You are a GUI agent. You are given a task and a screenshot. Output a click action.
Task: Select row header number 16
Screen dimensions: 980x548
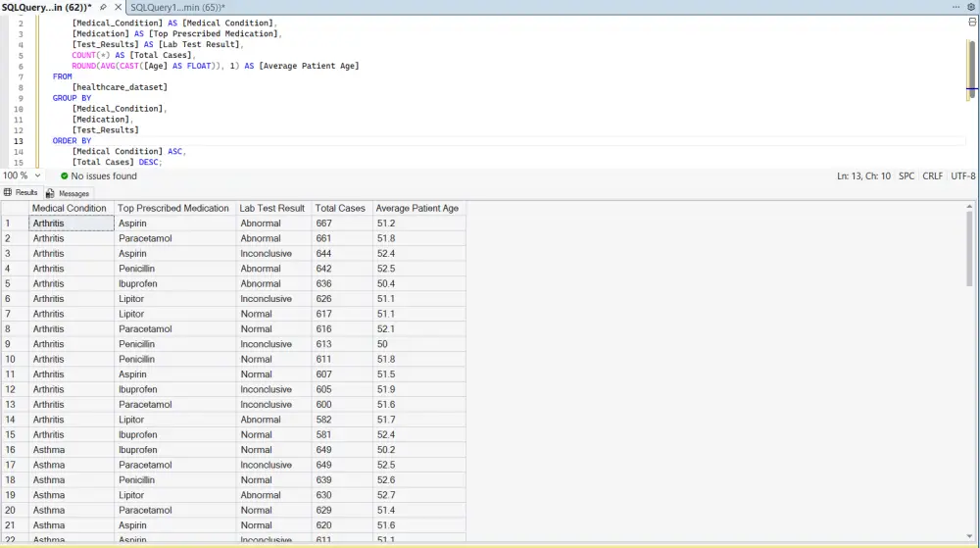tap(15, 450)
